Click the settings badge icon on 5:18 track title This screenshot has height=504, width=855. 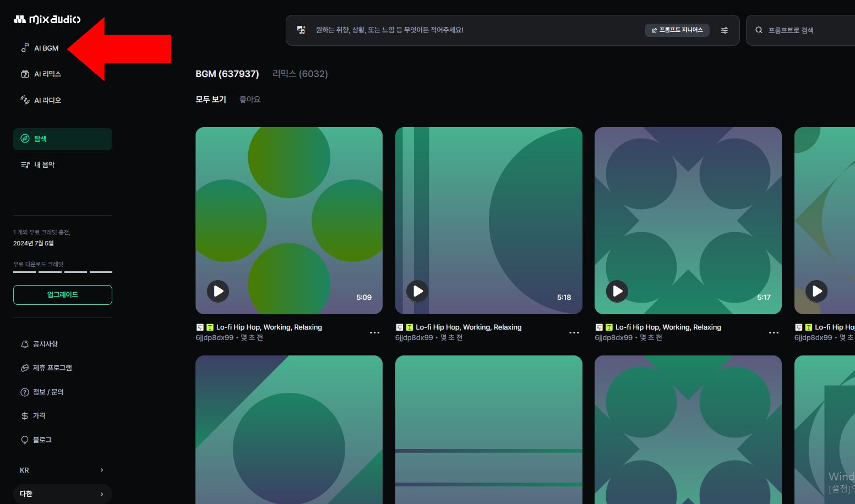coord(400,327)
